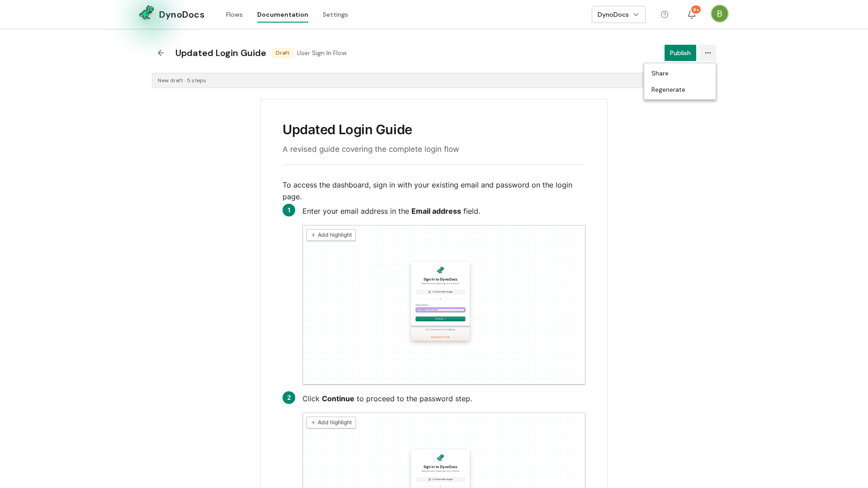Screen dimensions: 868x488
Task: Click Add highlight on step 1 screenshot
Action: (x=331, y=235)
